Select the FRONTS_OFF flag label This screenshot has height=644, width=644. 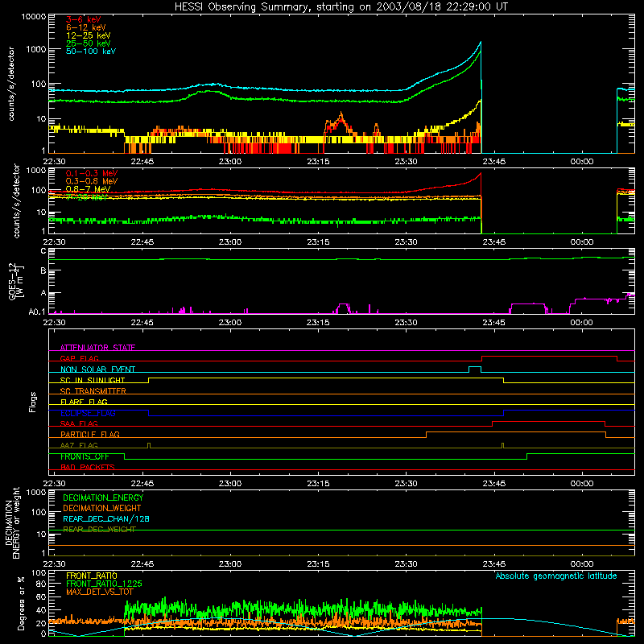[85, 456]
